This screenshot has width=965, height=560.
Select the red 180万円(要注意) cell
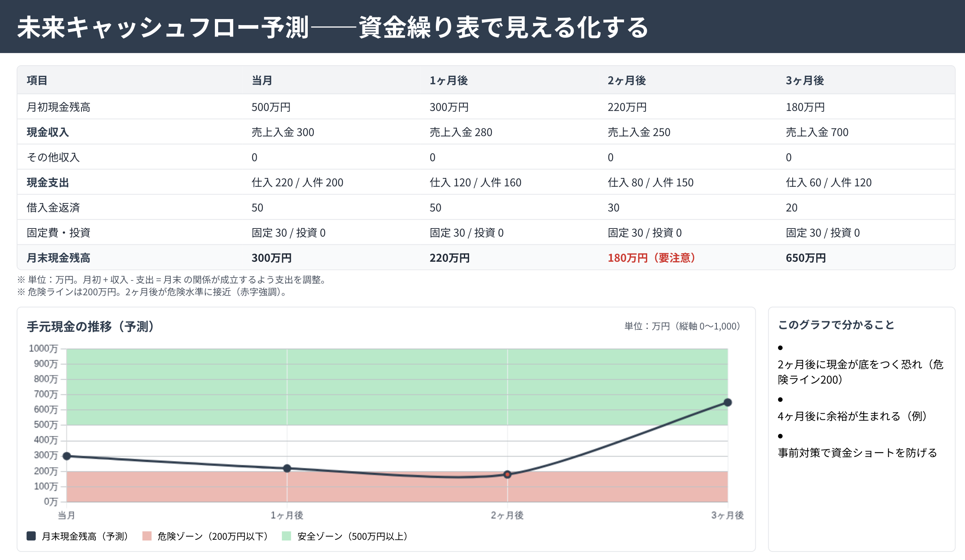pyautogui.click(x=651, y=258)
